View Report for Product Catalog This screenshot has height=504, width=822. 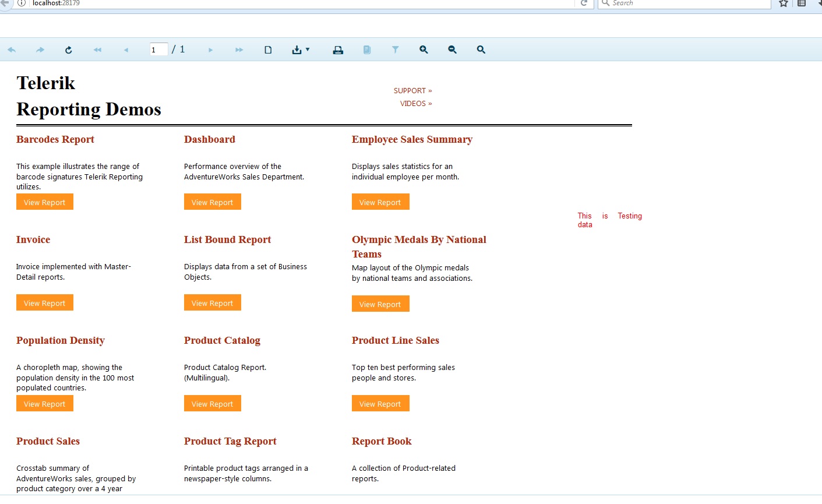point(213,404)
